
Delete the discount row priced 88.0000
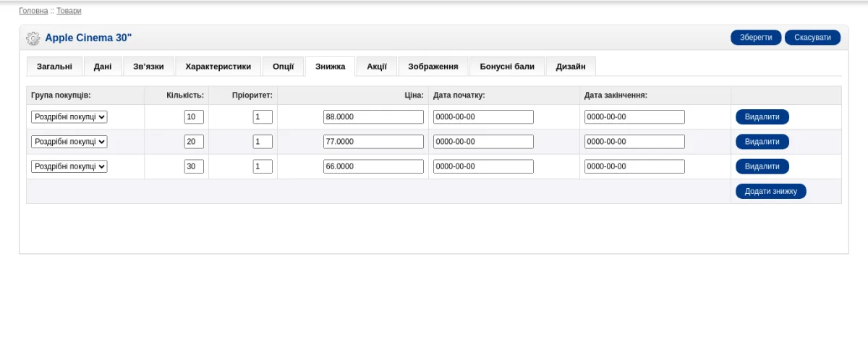point(762,117)
